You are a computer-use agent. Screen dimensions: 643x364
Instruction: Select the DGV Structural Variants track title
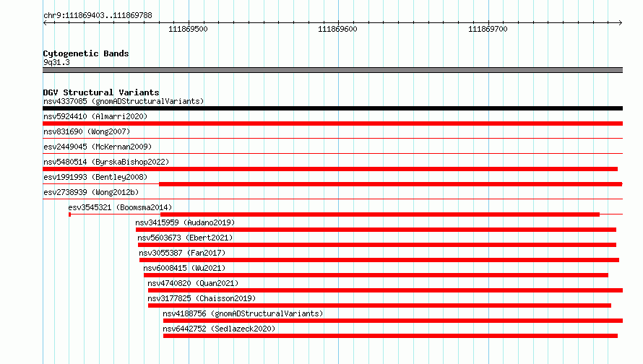101,92
